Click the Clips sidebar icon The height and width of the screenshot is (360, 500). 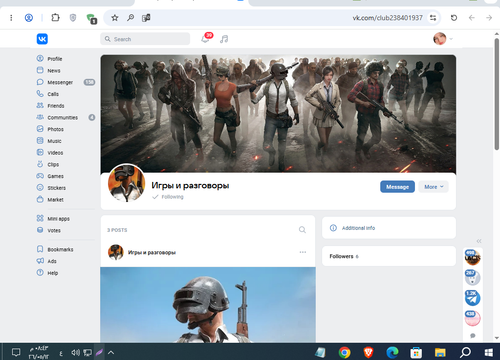(40, 164)
